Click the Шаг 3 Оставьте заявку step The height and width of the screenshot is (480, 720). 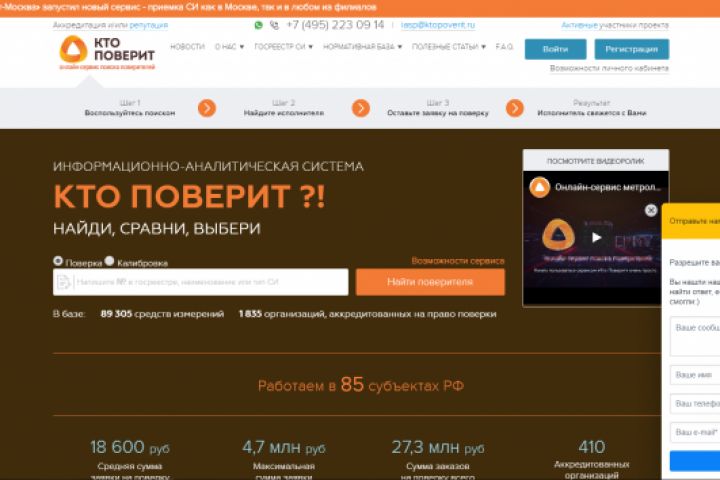pos(438,108)
